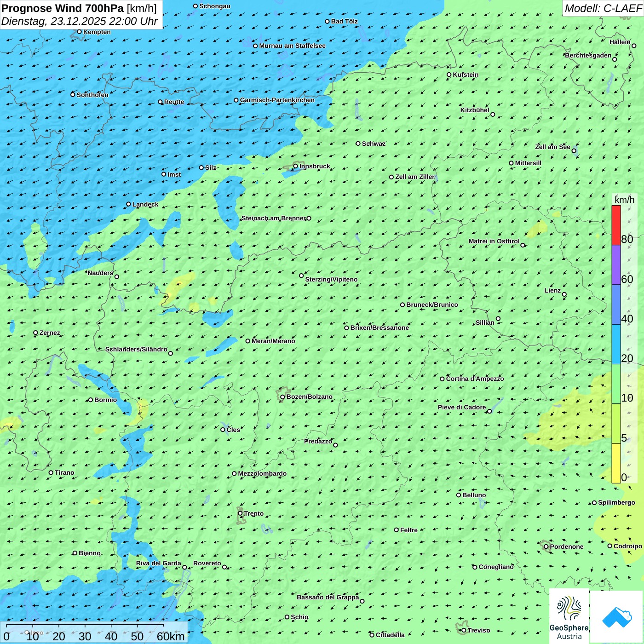Pick the light-blue 20–40 km/h legend swatch
Image resolution: width=644 pixels, height=644 pixels.
point(616,345)
